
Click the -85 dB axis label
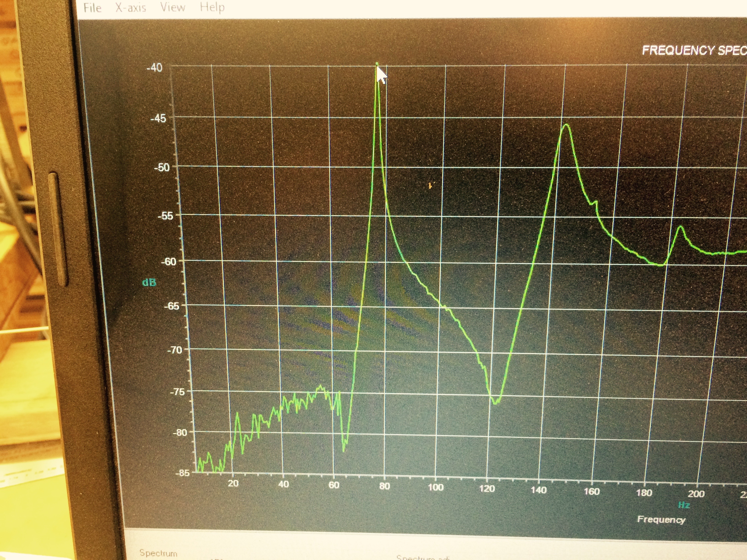[x=182, y=473]
